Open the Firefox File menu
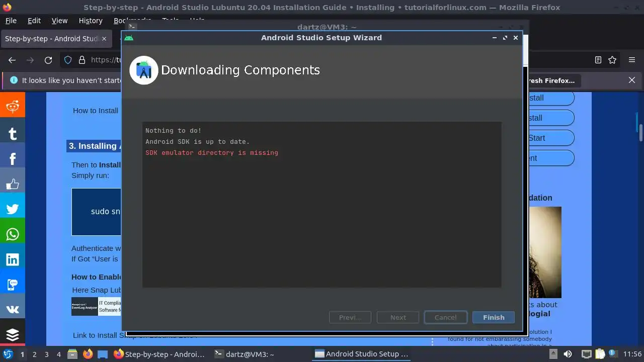Viewport: 644px width, 362px height. pyautogui.click(x=11, y=21)
